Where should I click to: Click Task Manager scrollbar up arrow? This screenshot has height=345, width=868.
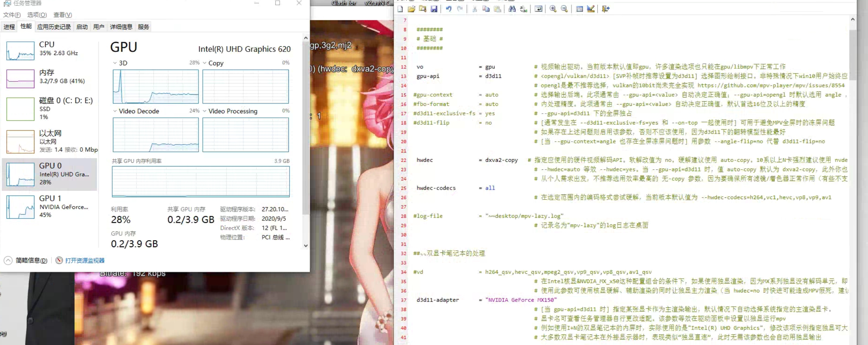(306, 38)
